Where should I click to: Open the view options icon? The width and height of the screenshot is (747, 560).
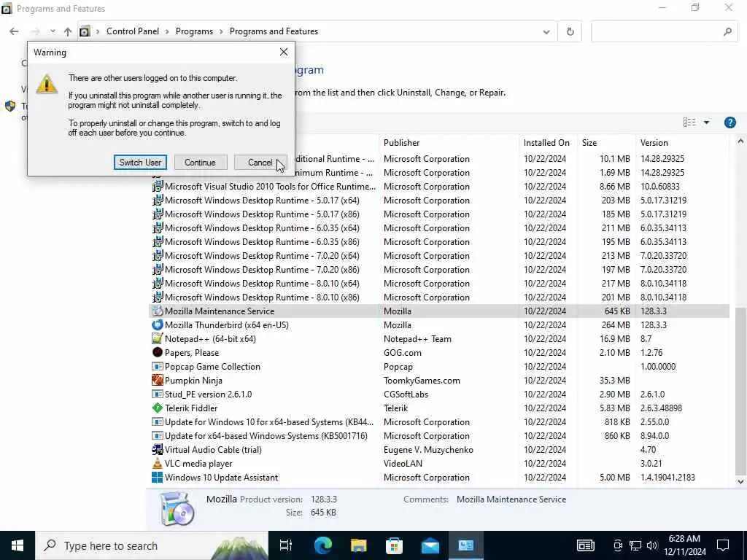click(689, 122)
